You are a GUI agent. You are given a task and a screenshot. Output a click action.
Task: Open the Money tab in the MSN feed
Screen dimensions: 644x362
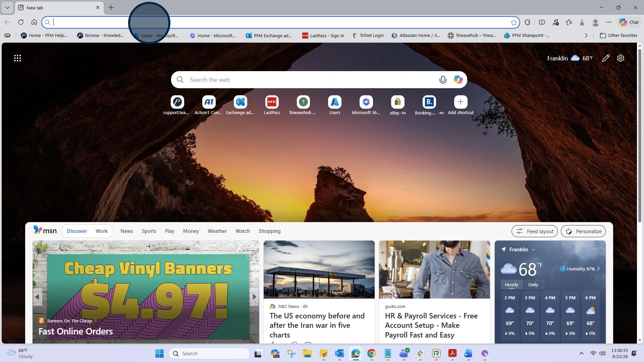[191, 231]
